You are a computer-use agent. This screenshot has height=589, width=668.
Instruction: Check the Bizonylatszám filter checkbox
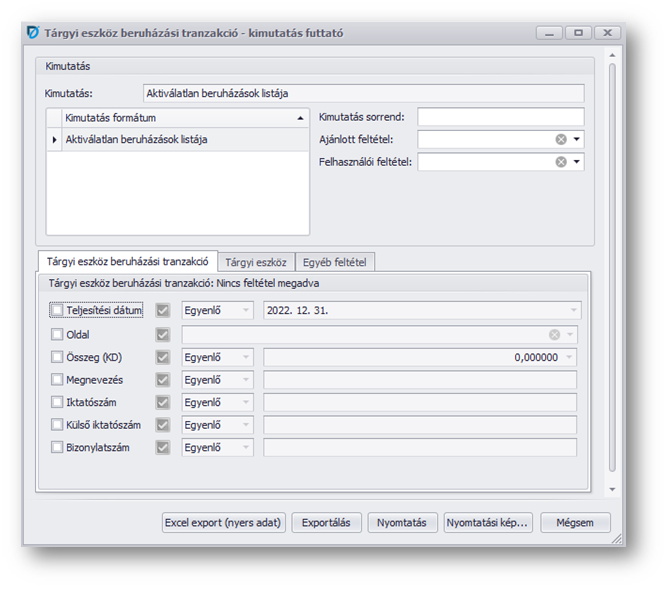pyautogui.click(x=57, y=448)
